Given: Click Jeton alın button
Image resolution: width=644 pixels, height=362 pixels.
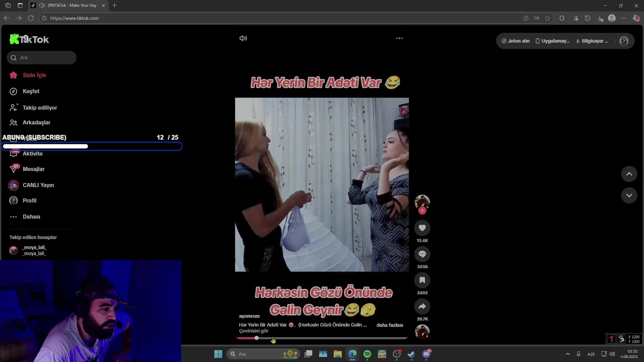Looking at the screenshot, I should coord(516,41).
